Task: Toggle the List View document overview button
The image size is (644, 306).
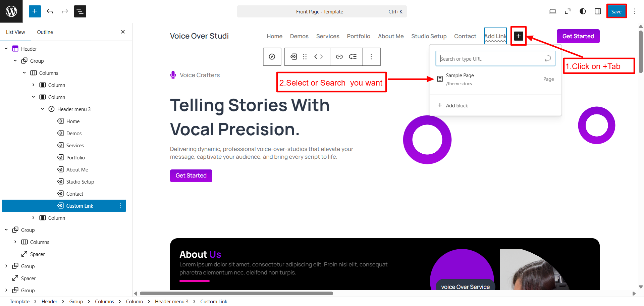Action: click(80, 11)
